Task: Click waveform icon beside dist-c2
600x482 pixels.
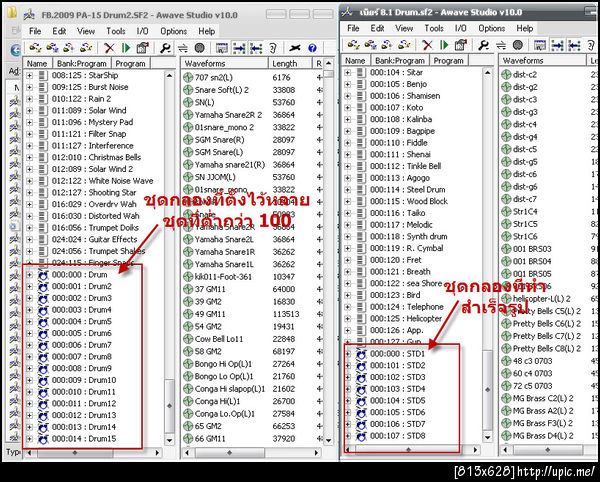Action: [506, 75]
